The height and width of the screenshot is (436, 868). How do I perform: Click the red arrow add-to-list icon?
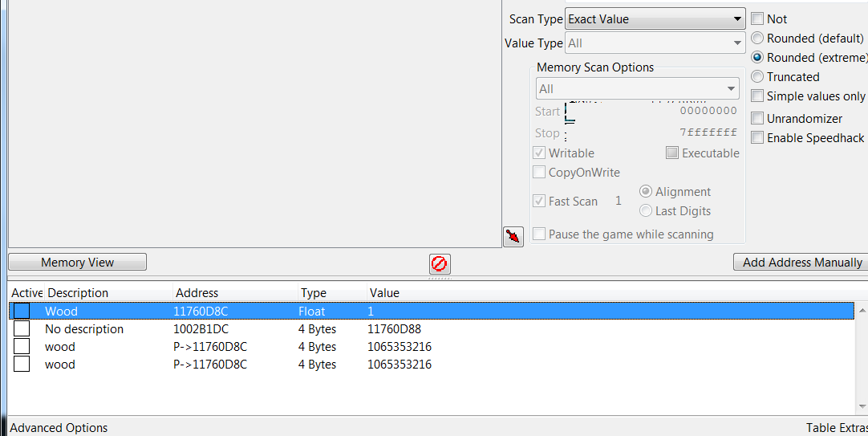pos(513,236)
